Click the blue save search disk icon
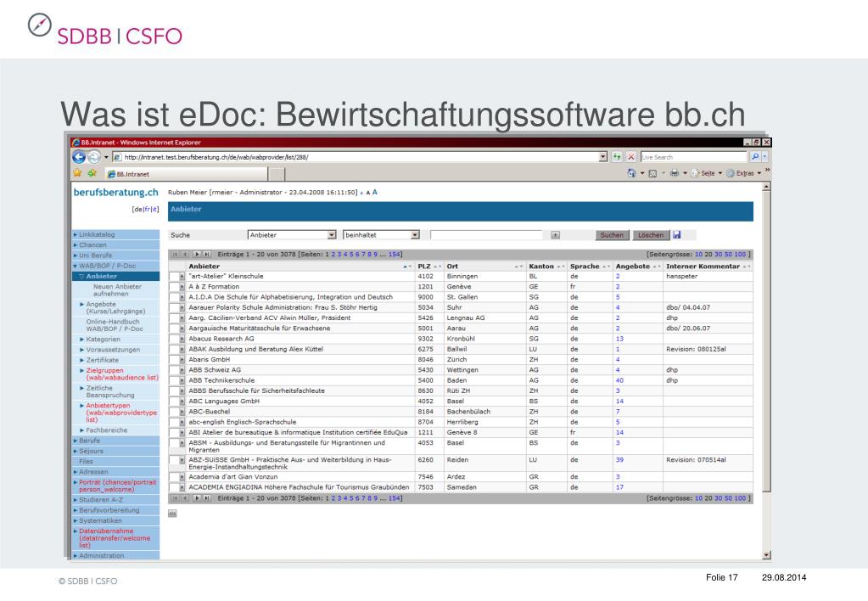Screen dimensions: 868x601 tap(676, 235)
